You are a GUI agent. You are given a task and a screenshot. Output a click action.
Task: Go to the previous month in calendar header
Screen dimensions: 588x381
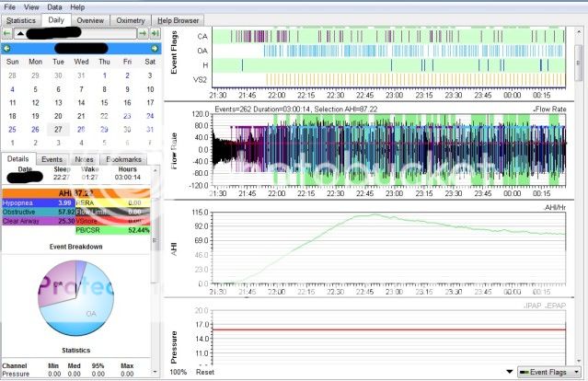tap(6, 49)
